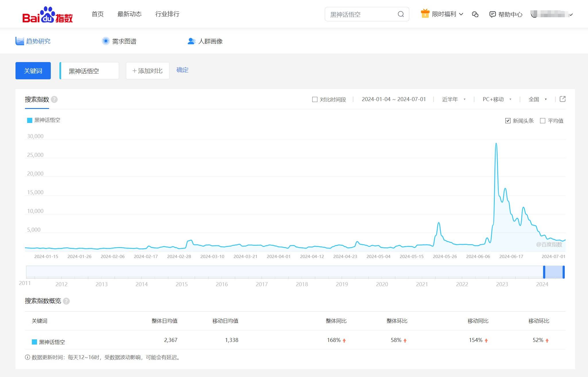
Task: Expand the 近半年 time range dropdown
Action: point(453,99)
